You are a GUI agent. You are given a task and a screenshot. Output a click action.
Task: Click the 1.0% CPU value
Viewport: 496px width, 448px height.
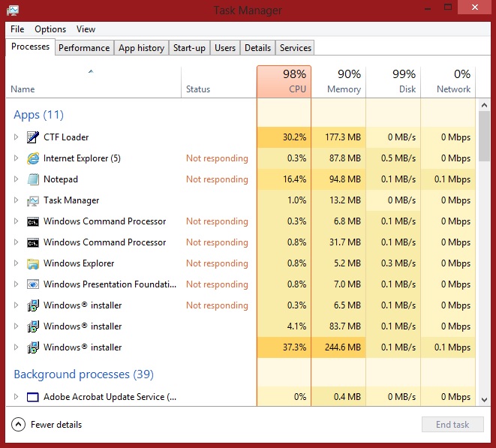point(296,200)
